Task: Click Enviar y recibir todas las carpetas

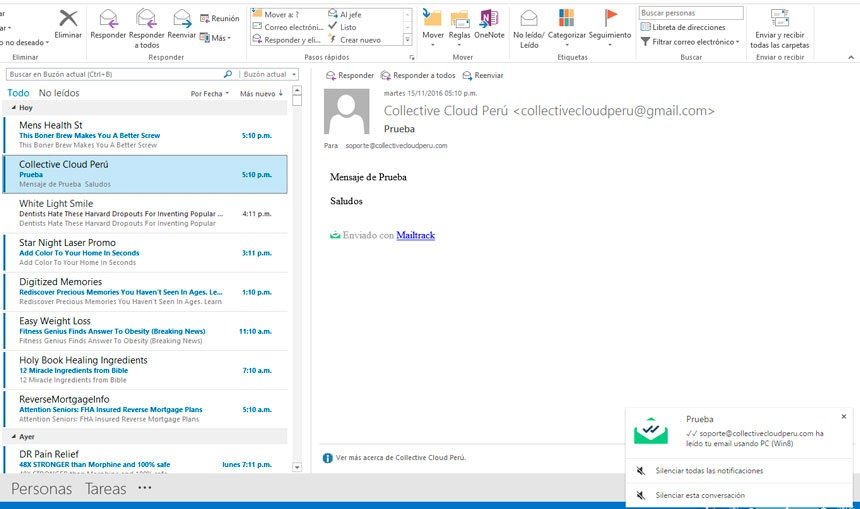Action: [x=779, y=29]
